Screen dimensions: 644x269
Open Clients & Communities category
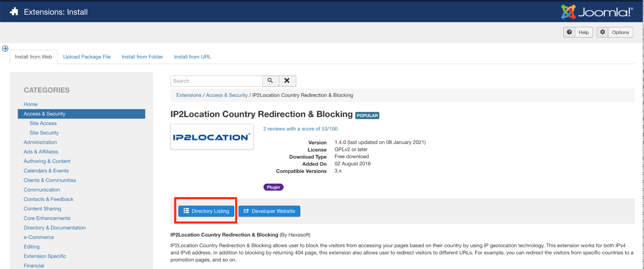(x=50, y=180)
